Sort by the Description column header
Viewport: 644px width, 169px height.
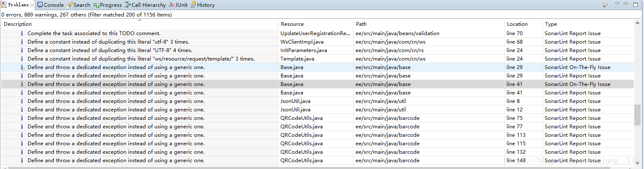140,24
